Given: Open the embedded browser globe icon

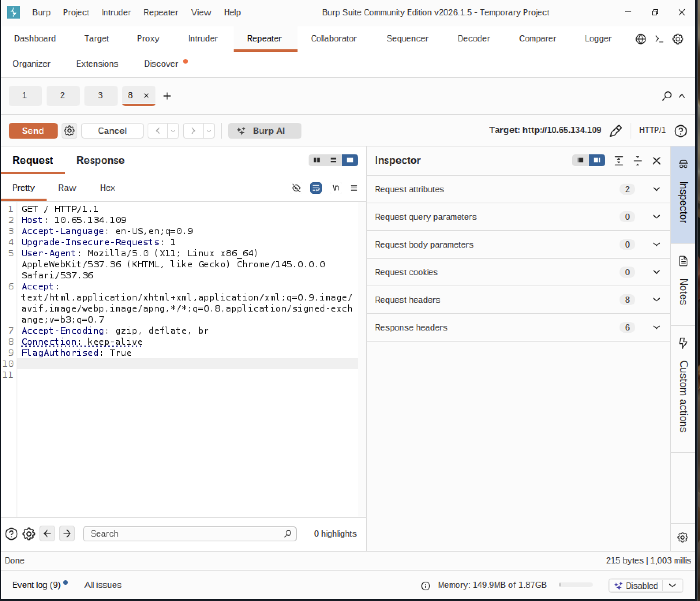Looking at the screenshot, I should coord(641,39).
